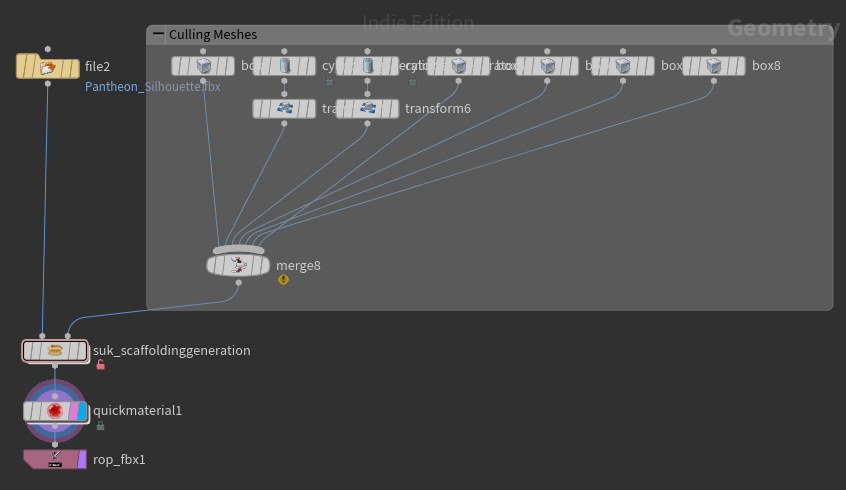Screen dimensions: 846x490
Task: Click the transform6 node label
Action: pos(438,108)
